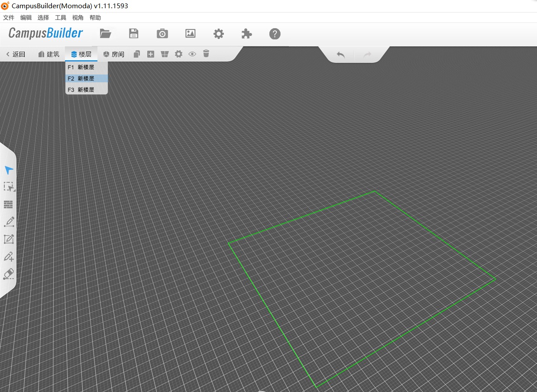Select the arrow pointer tool
This screenshot has width=537, height=392.
9,170
